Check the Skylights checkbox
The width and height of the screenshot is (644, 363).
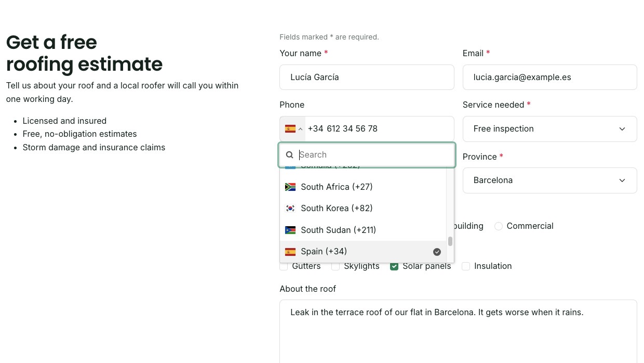point(336,266)
